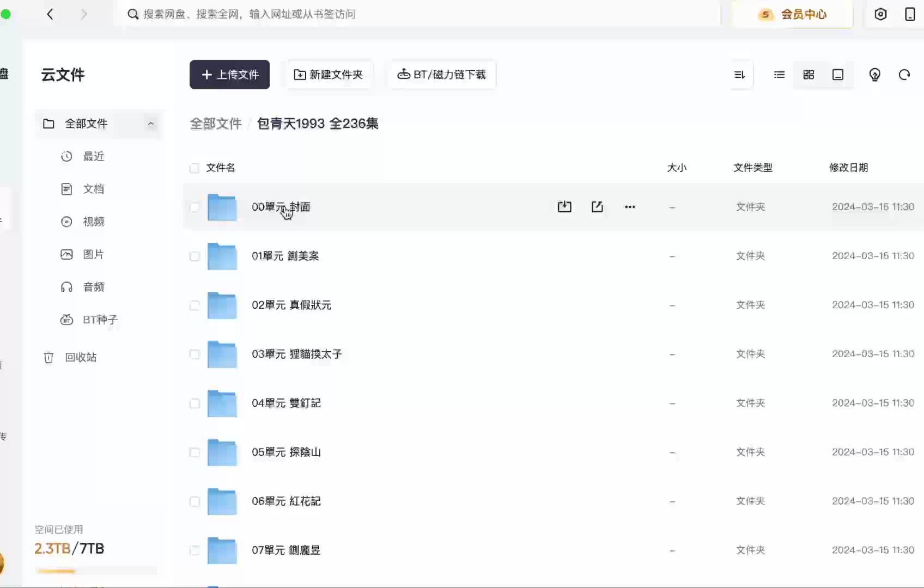Click 包青天1993 全236集 in the breadcrumb

(318, 124)
